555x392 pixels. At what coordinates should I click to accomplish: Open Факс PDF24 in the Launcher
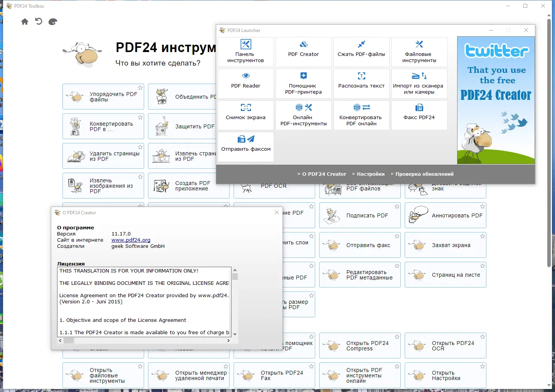419,115
